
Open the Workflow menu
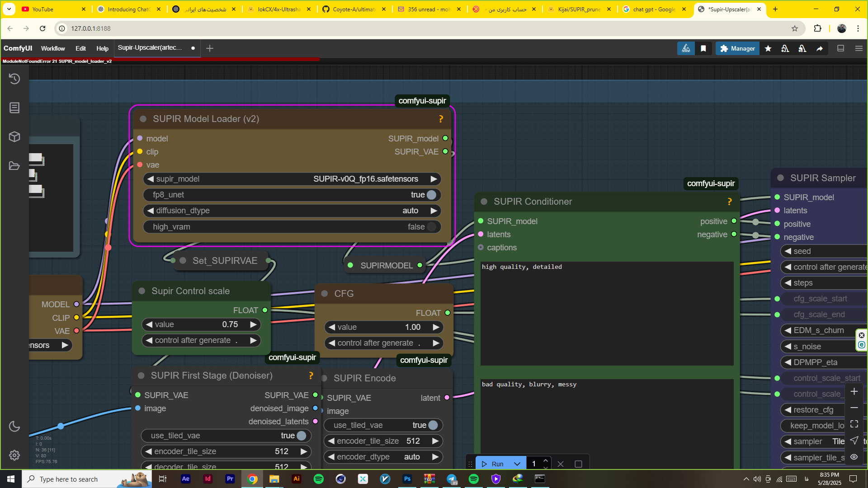(x=53, y=48)
